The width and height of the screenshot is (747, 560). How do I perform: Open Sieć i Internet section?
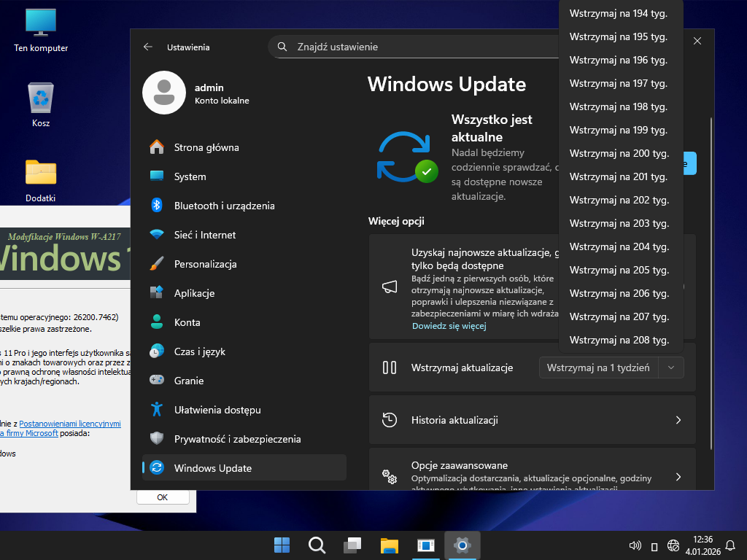pos(204,235)
